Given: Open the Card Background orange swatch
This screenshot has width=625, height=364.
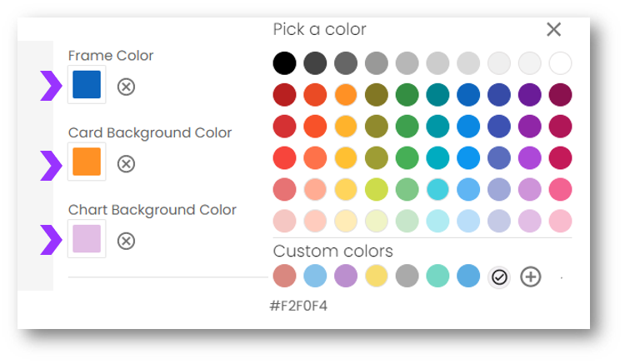Looking at the screenshot, I should click(x=87, y=162).
